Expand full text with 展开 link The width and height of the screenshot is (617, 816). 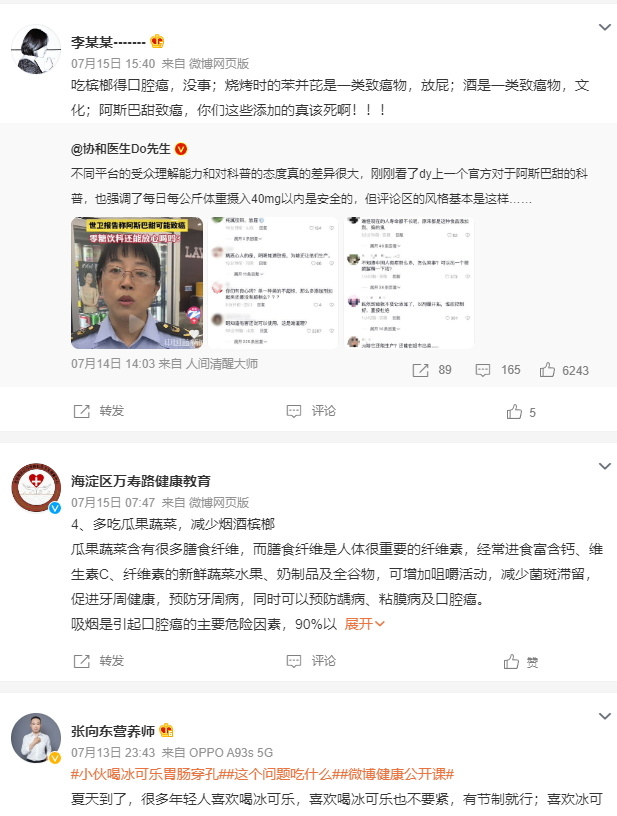click(364, 623)
